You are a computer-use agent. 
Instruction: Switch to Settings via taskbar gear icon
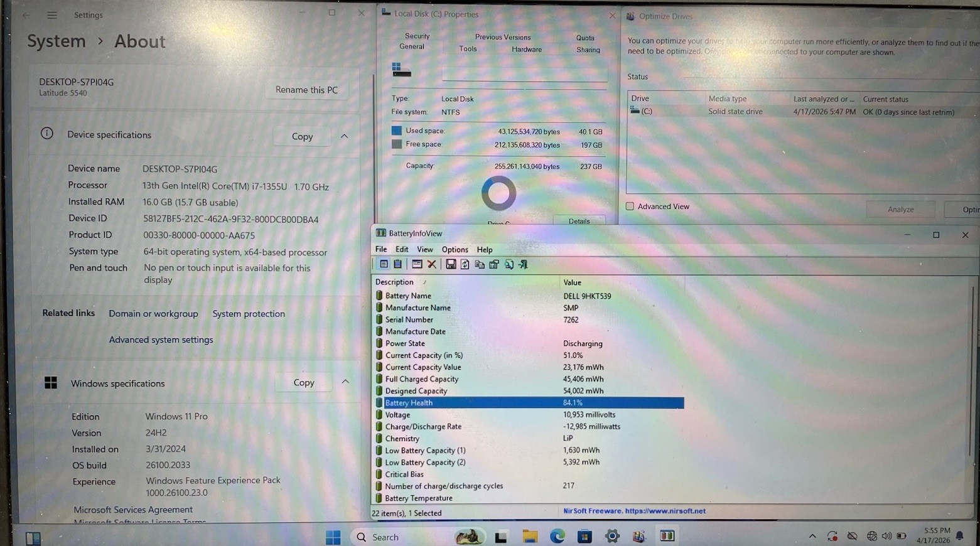pos(612,536)
